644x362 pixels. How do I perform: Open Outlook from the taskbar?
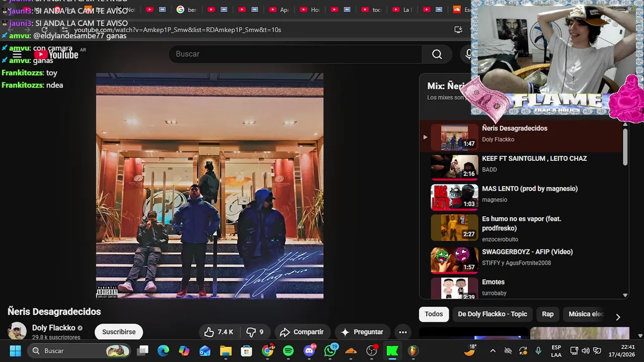click(205, 351)
